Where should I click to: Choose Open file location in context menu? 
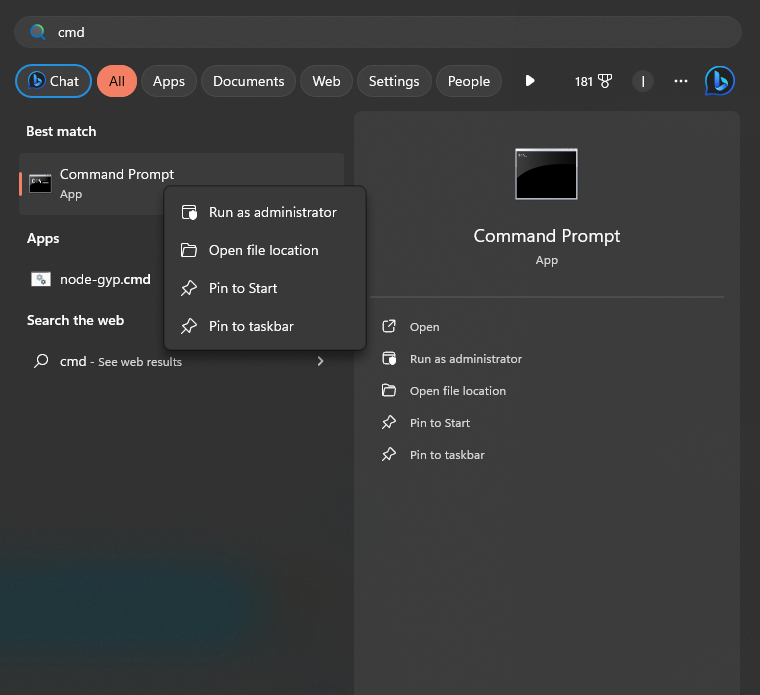(x=265, y=250)
